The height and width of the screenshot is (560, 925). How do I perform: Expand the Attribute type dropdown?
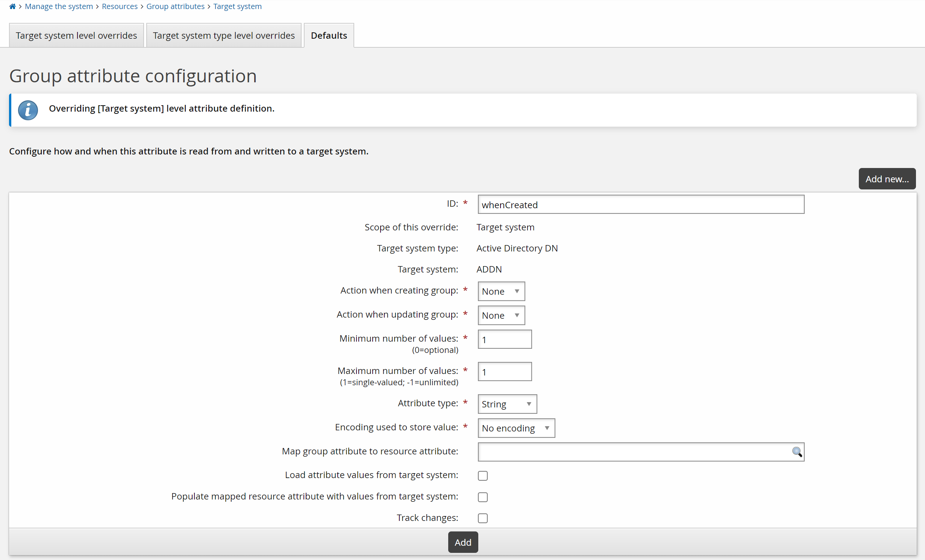pos(507,404)
